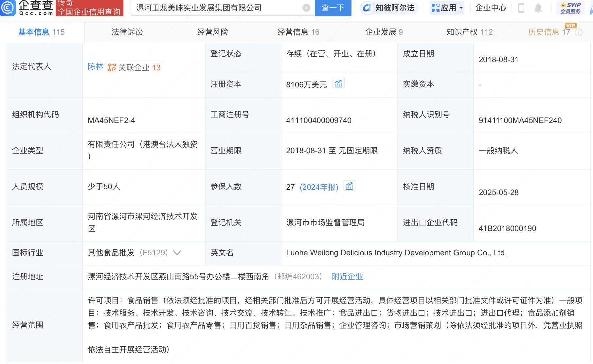
Task: Open registered capital trend chart icon
Action: click(x=338, y=84)
